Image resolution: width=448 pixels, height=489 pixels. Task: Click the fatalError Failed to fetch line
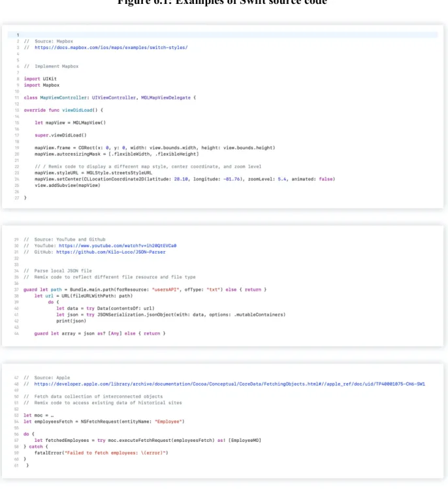101,453
